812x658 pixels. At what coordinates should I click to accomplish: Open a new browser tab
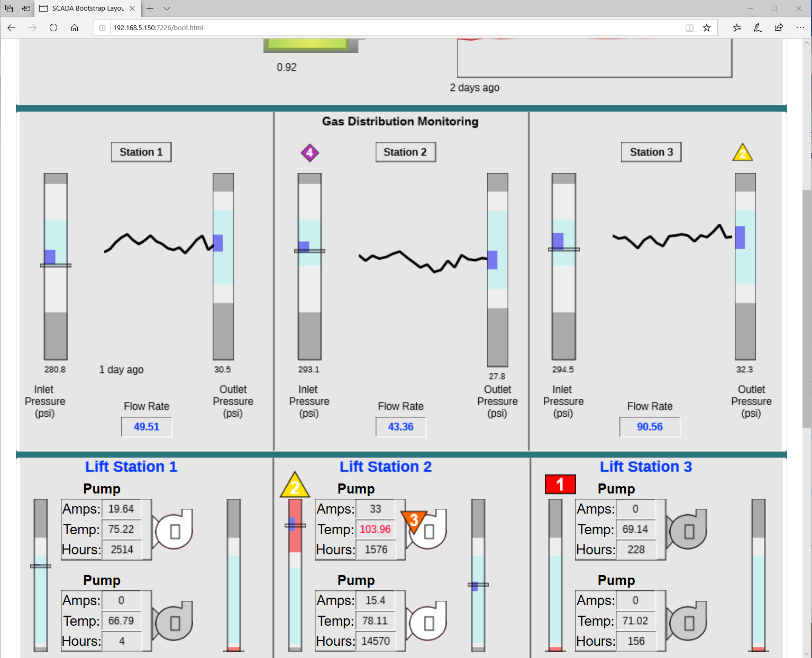(150, 8)
